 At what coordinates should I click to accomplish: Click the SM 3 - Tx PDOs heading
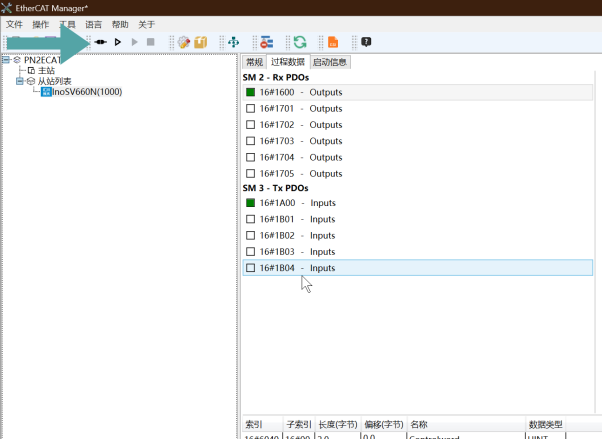tap(275, 188)
